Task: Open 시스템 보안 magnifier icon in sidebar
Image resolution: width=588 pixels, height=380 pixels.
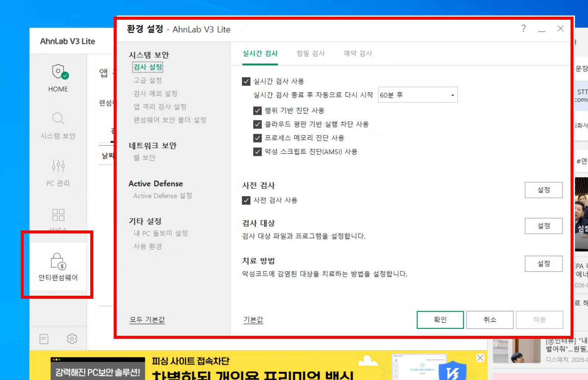Action: tap(58, 119)
